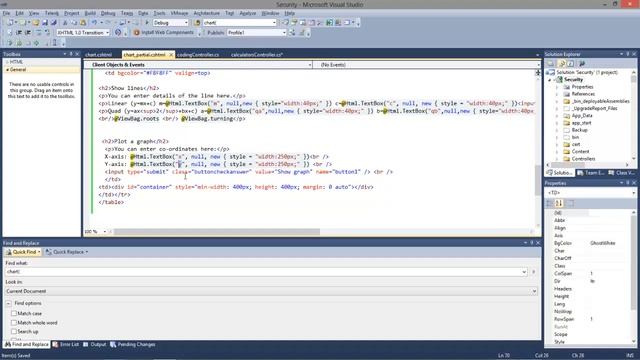640x360 pixels.
Task: Open the editor zoom 100% dropdown
Action: click(104, 232)
